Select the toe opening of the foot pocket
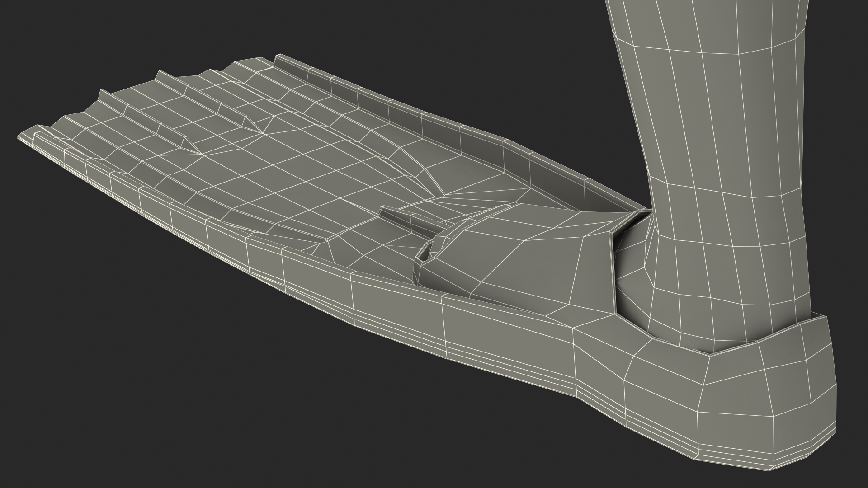 [x=425, y=254]
